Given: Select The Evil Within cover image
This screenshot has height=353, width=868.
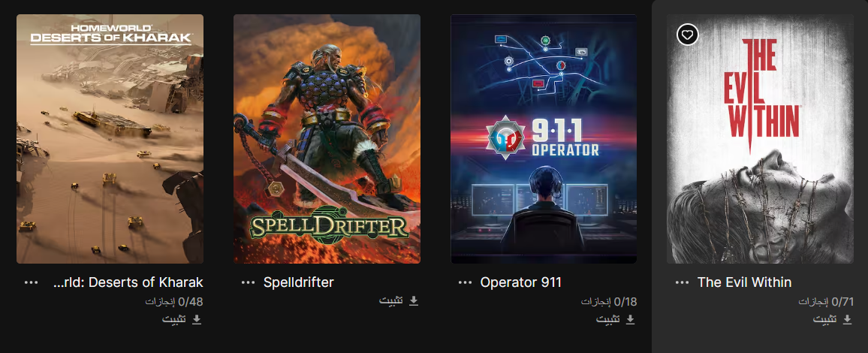Looking at the screenshot, I should coord(760,139).
